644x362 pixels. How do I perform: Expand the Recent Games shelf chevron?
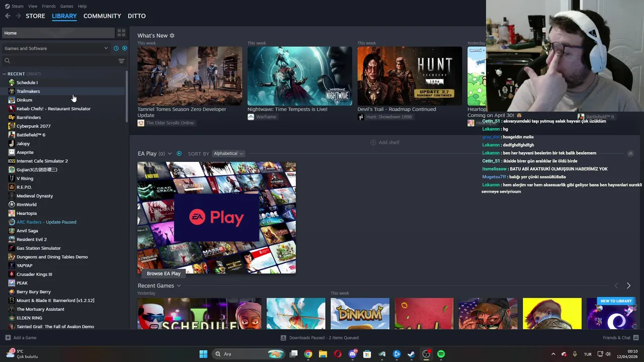[x=179, y=286]
